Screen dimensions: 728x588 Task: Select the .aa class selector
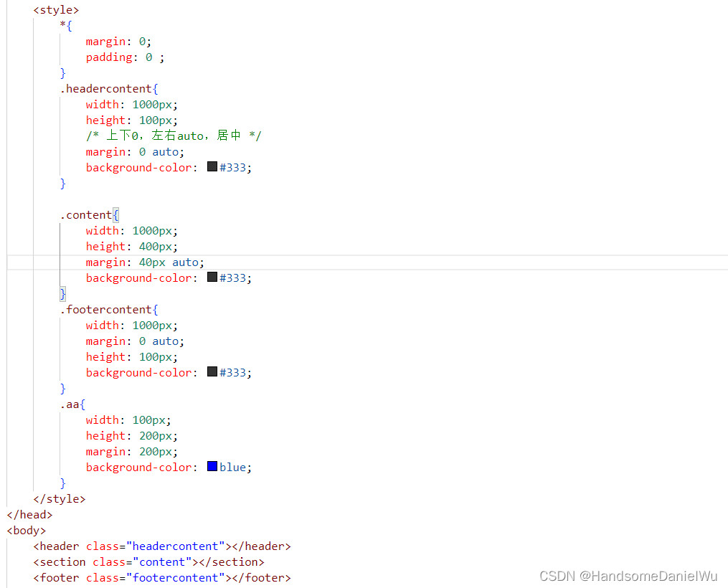[x=70, y=404]
